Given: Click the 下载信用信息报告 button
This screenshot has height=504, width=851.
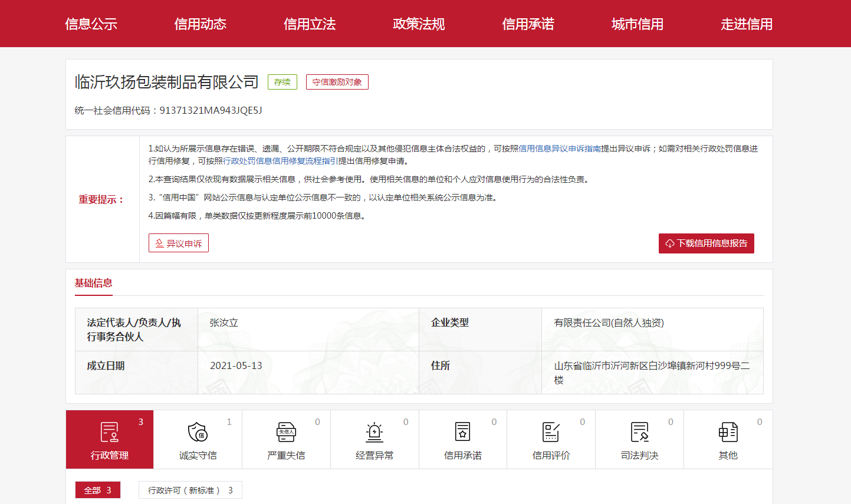Looking at the screenshot, I should point(706,243).
